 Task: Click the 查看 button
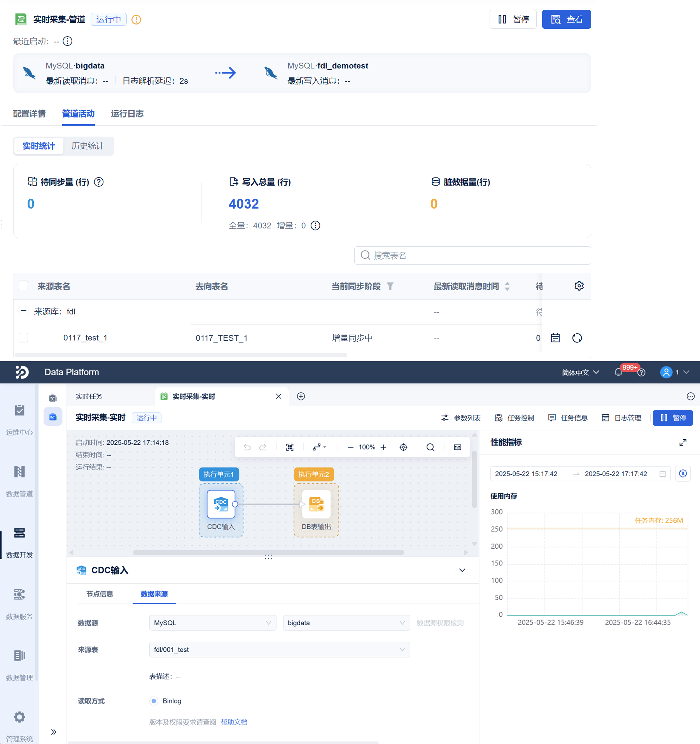coord(567,19)
